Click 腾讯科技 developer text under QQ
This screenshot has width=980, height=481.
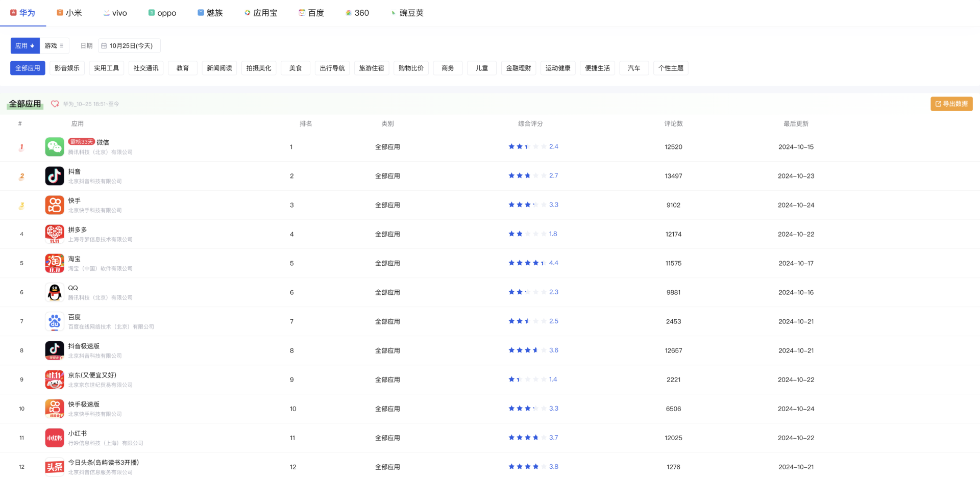100,297
